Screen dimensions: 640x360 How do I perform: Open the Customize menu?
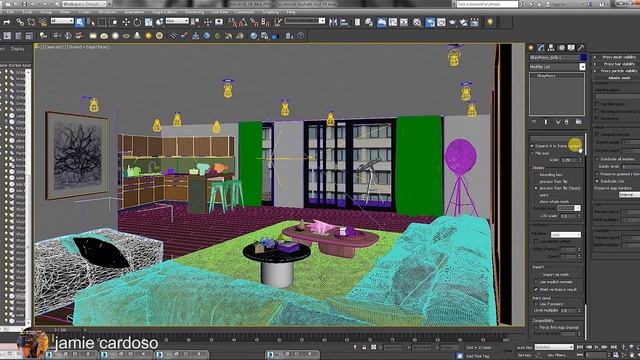click(244, 12)
